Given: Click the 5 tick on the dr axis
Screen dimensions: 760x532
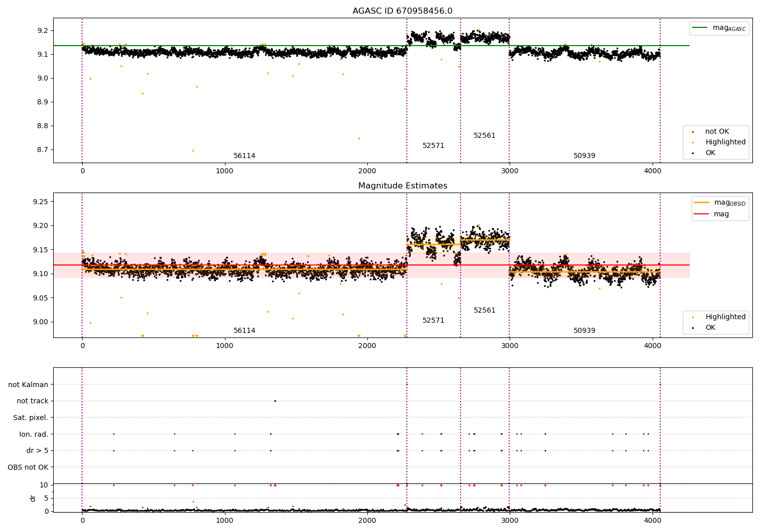Looking at the screenshot, I should click(x=46, y=498).
